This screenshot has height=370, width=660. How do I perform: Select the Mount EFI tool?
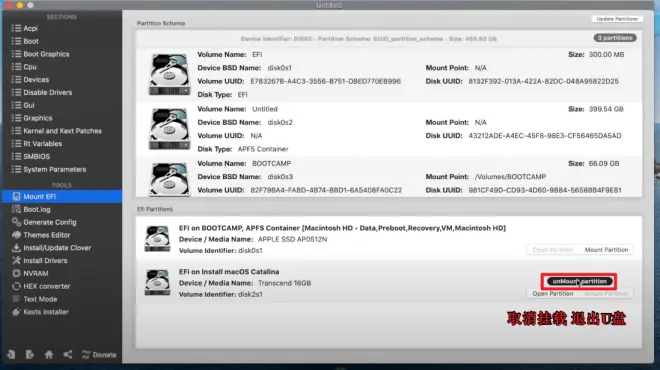[x=62, y=196]
